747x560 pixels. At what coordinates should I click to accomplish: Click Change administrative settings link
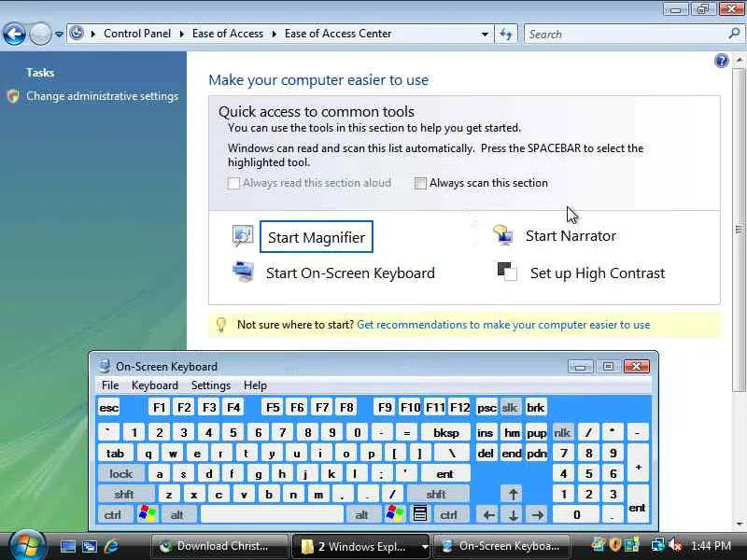click(x=103, y=96)
